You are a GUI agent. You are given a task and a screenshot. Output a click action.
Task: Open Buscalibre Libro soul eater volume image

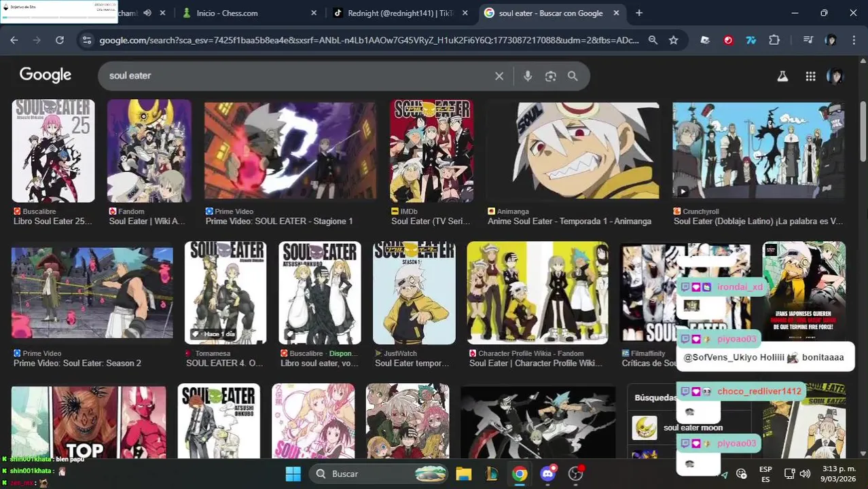point(320,293)
